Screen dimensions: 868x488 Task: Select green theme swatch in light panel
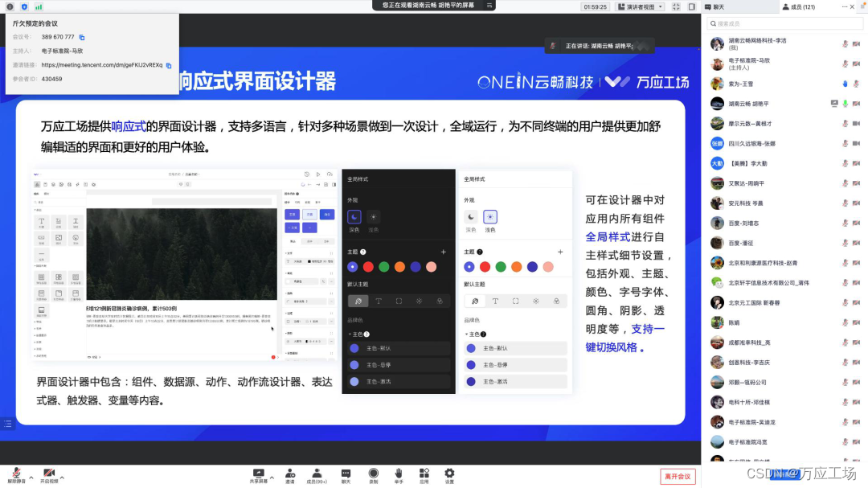501,267
